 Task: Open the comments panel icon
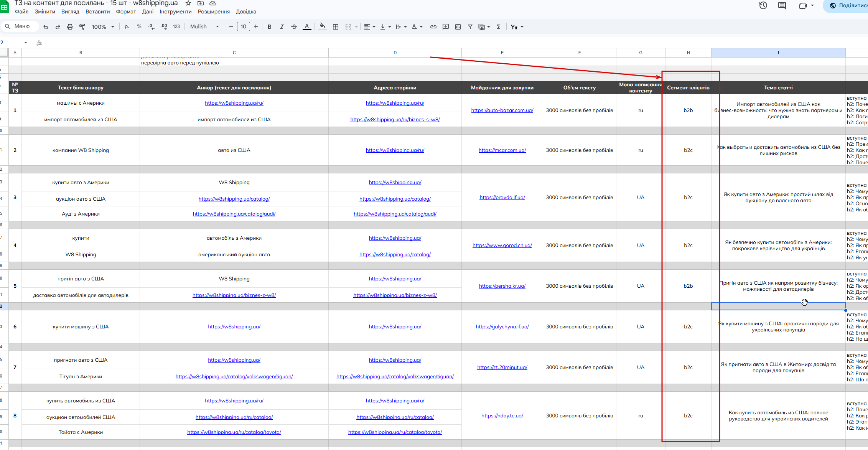[x=782, y=5]
